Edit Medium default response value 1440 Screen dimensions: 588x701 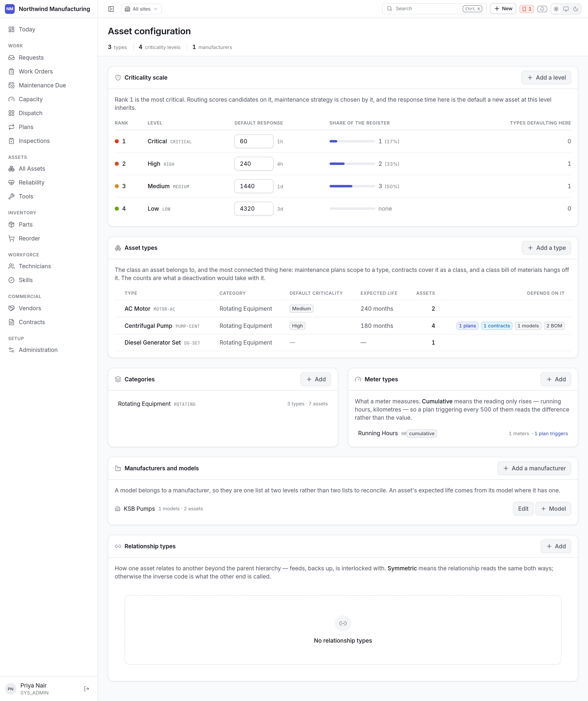tap(254, 186)
